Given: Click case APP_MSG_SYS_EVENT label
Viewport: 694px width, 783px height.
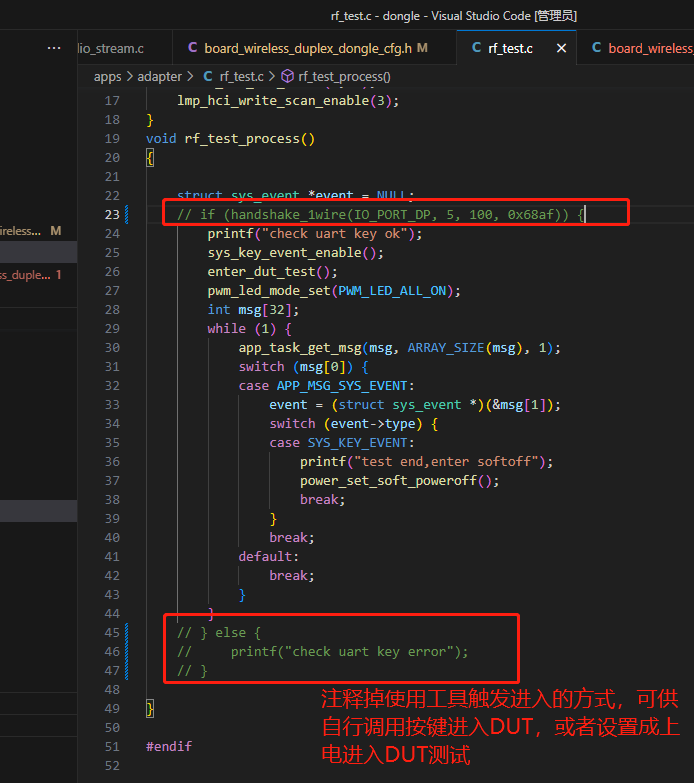Looking at the screenshot, I should [326, 386].
